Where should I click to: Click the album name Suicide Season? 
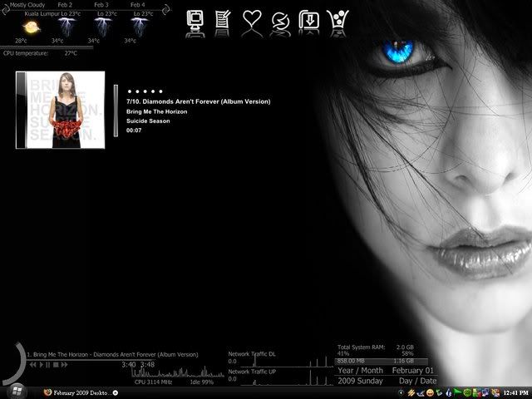[x=148, y=121]
